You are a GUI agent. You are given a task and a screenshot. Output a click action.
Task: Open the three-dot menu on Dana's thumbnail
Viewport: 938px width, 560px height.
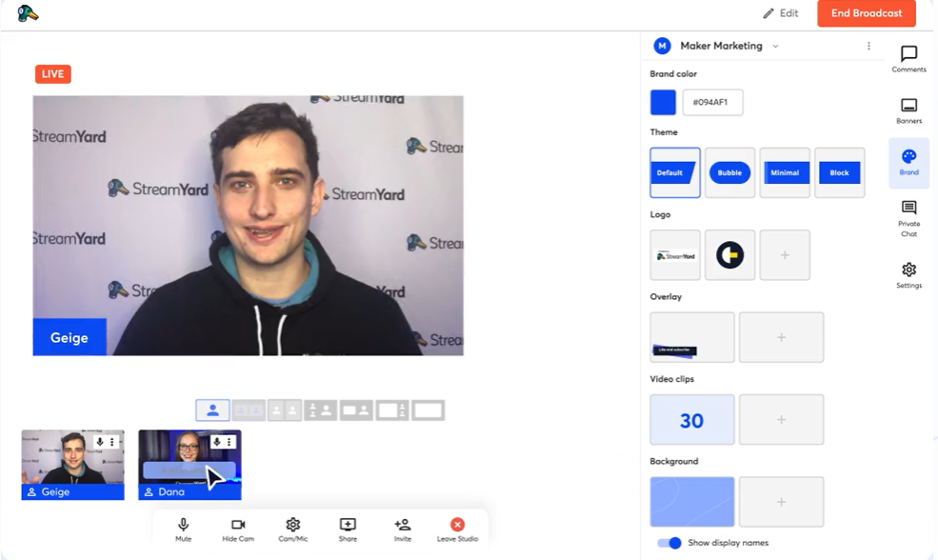(230, 442)
